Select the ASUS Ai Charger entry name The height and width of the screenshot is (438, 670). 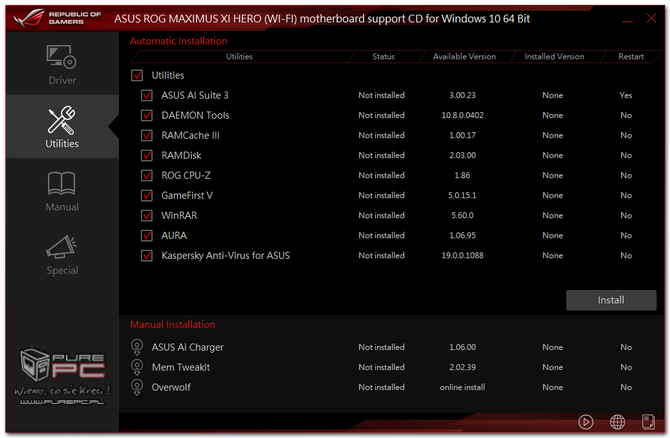pos(188,347)
